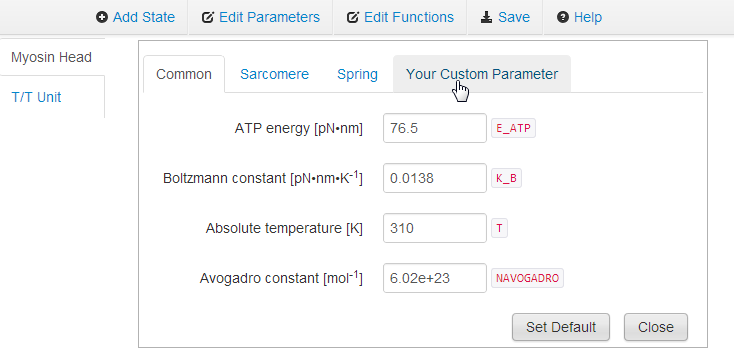
Task: Switch to the Sarcomere tab
Action: point(274,74)
